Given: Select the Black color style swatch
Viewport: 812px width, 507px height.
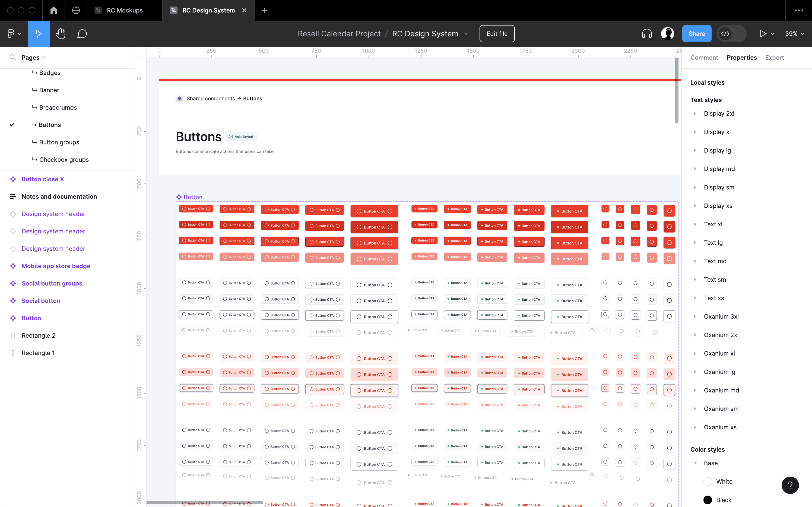Looking at the screenshot, I should [x=708, y=500].
